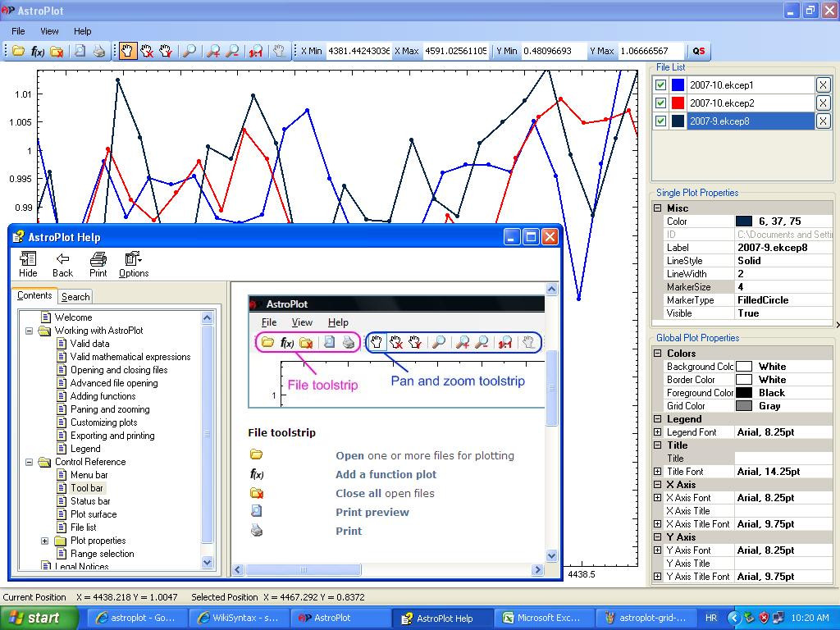
Task: Click the Foreground Color value Black
Action: [x=771, y=393]
